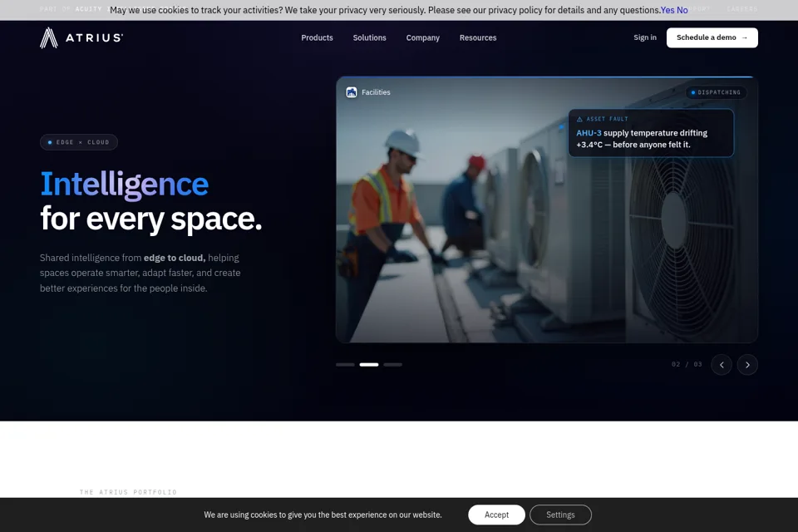Go to the previous carousel slide
Image resolution: width=798 pixels, height=532 pixels.
[x=722, y=365]
